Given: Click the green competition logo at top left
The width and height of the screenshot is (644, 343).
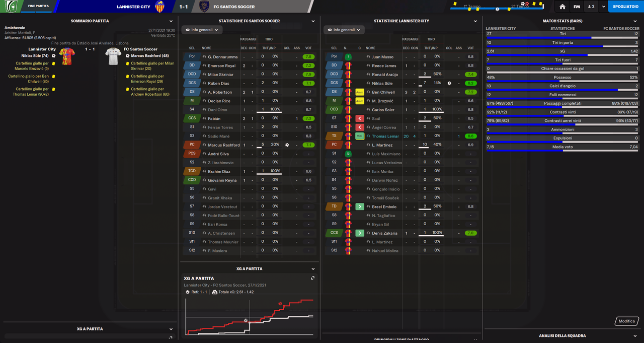Looking at the screenshot, I should pyautogui.click(x=11, y=6).
